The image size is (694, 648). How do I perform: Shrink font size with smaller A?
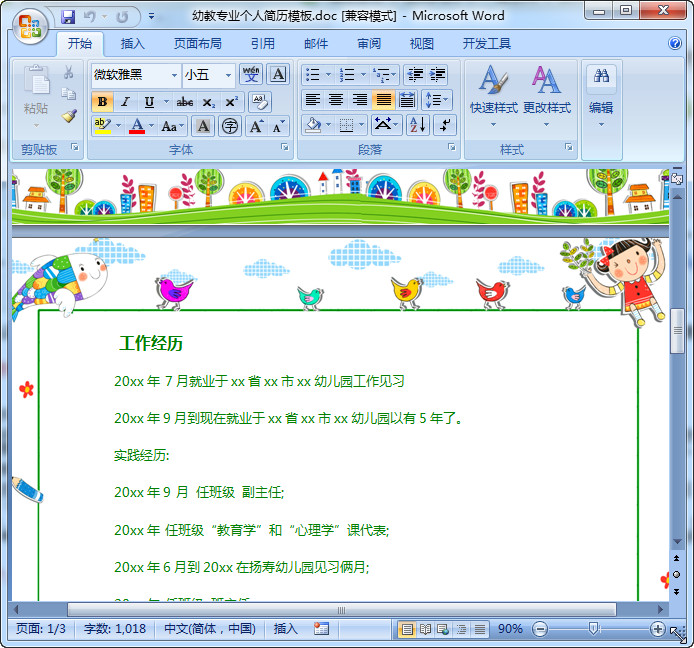(278, 127)
